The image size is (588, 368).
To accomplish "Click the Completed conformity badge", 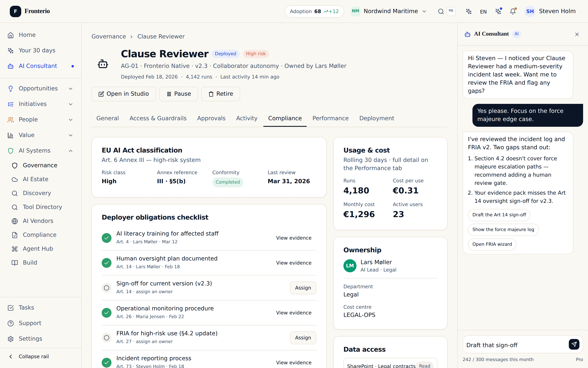I will [228, 182].
